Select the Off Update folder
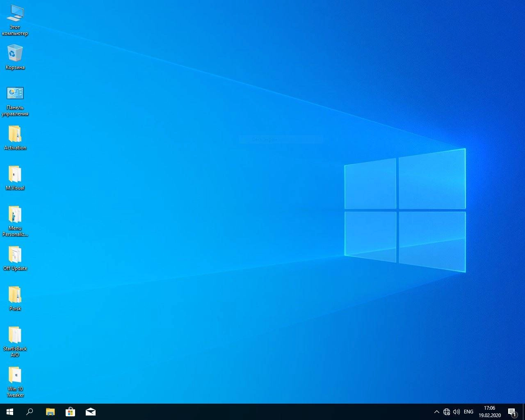Screen dimensions: 525x420 pos(15,258)
